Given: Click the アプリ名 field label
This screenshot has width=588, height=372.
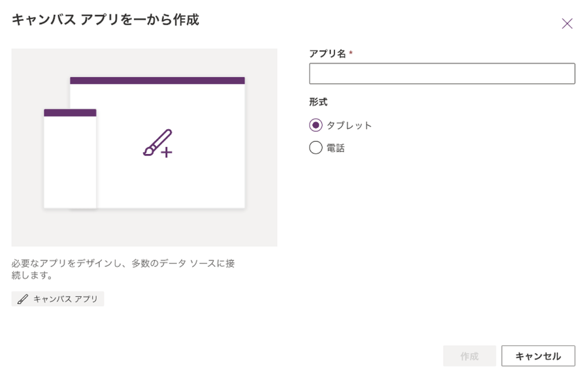Looking at the screenshot, I should 327,54.
